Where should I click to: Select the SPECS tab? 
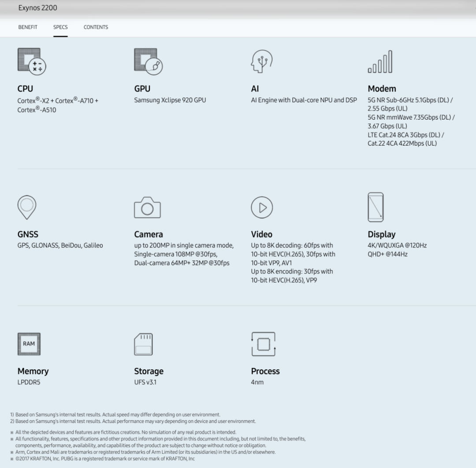(x=60, y=27)
